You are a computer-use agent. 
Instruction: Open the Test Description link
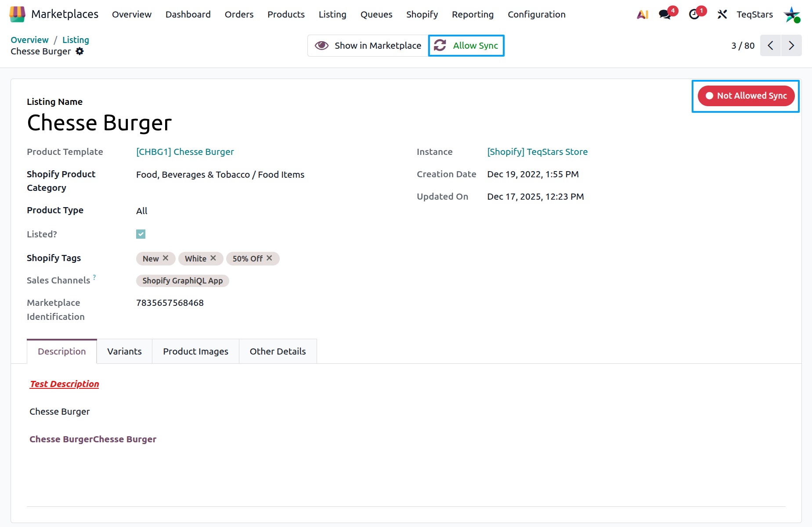coord(65,384)
